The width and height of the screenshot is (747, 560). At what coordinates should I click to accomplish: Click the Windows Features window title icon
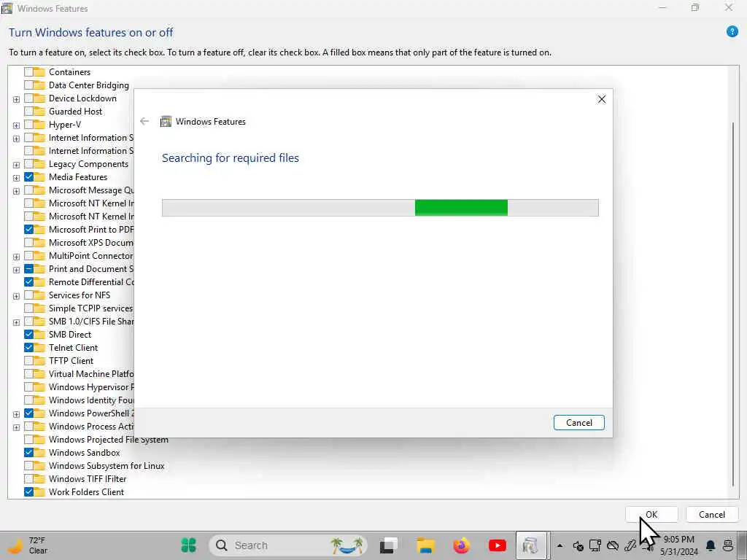tap(7, 8)
